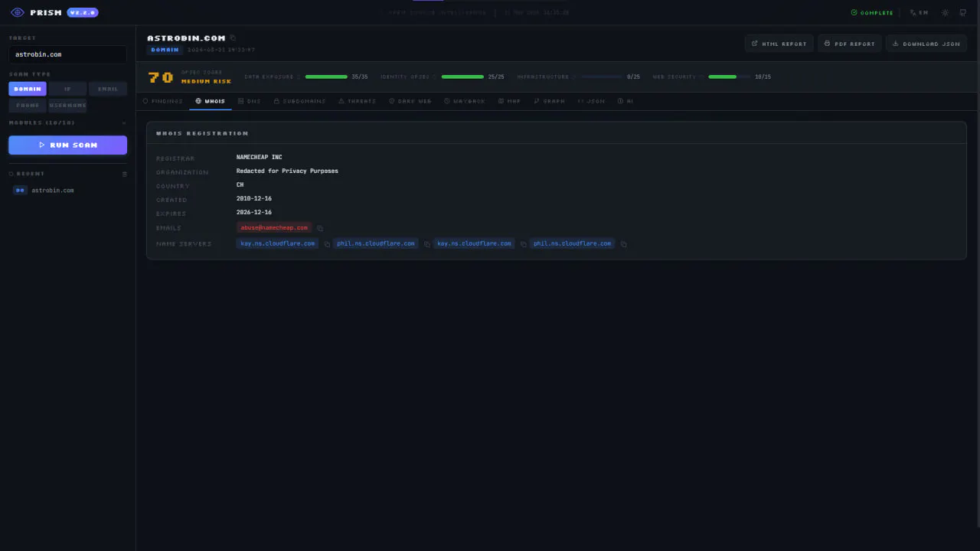Click the Whois Registration panel heading
The height and width of the screenshot is (551, 980).
coord(202,133)
